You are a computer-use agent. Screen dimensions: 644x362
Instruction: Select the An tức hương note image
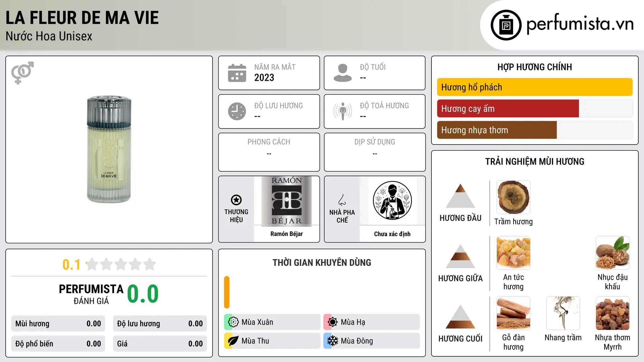[x=514, y=253]
